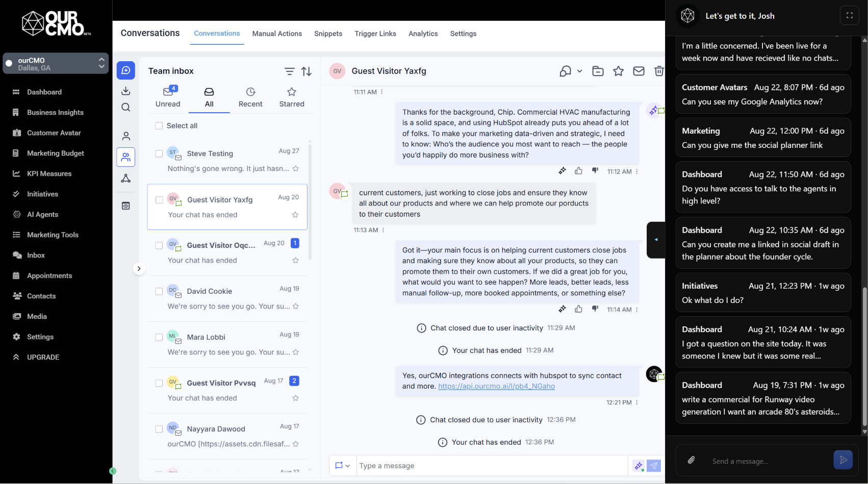Open Marketing chat about social planner link

763,138
